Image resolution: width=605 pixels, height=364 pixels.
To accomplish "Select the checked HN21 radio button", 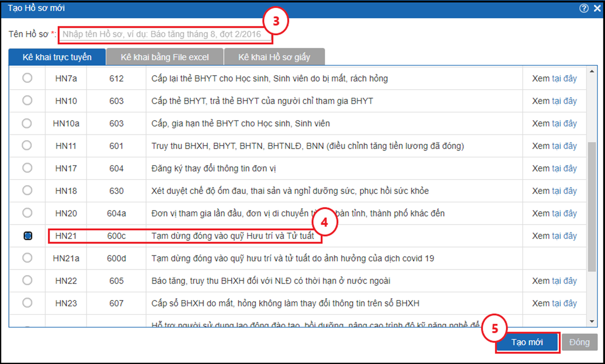I will click(x=28, y=236).
